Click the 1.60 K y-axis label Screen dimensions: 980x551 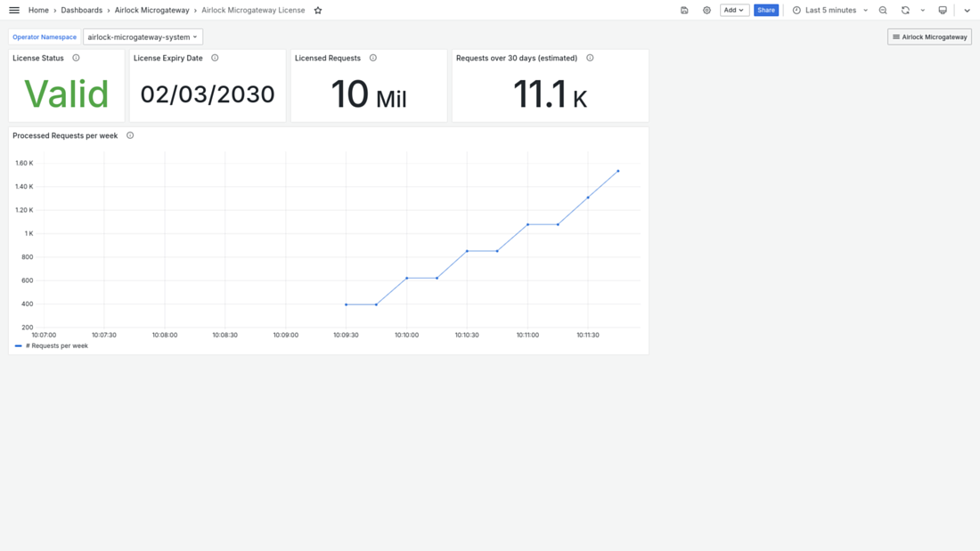coord(24,163)
